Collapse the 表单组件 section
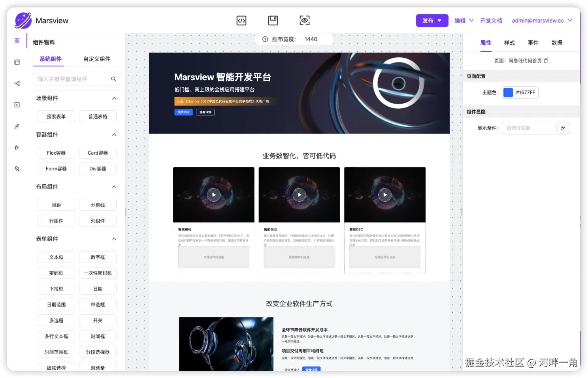Image resolution: width=588 pixels, height=378 pixels. 114,239
